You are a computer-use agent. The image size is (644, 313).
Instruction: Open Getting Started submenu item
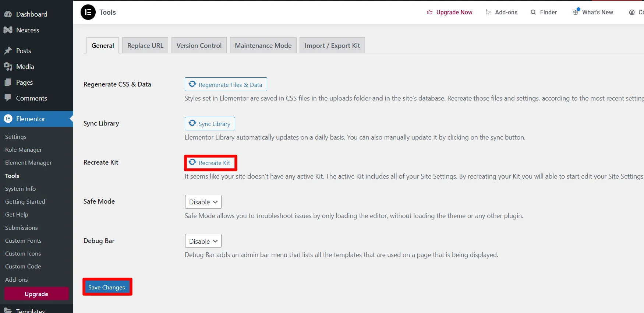tap(25, 201)
